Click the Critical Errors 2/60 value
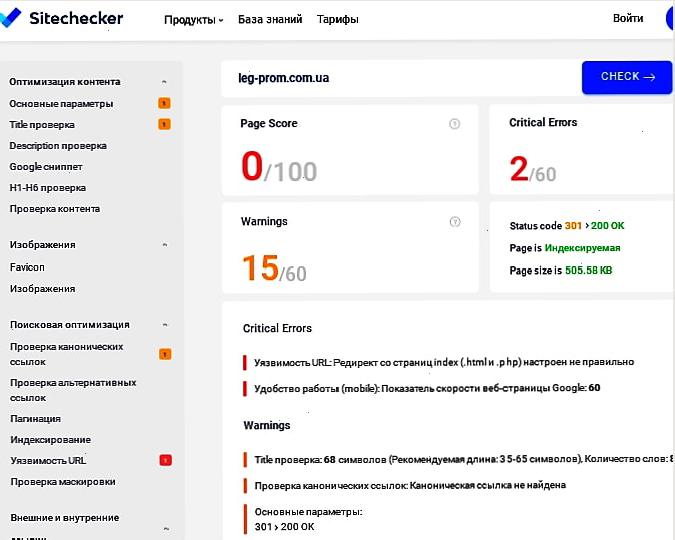 pos(533,170)
